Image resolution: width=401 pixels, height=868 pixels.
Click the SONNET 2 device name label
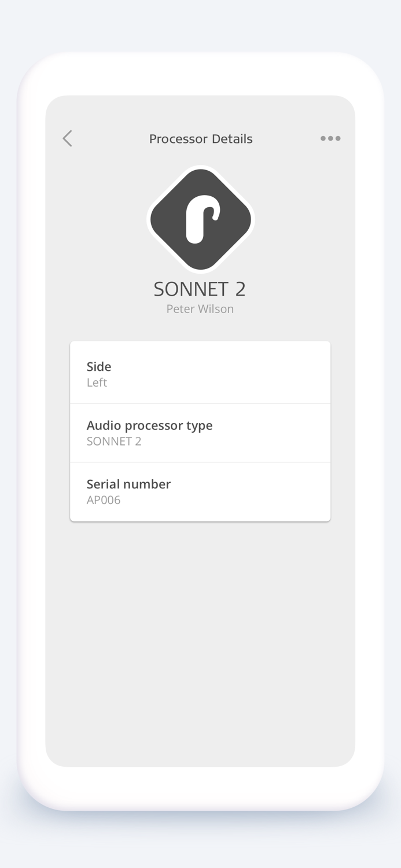(199, 289)
